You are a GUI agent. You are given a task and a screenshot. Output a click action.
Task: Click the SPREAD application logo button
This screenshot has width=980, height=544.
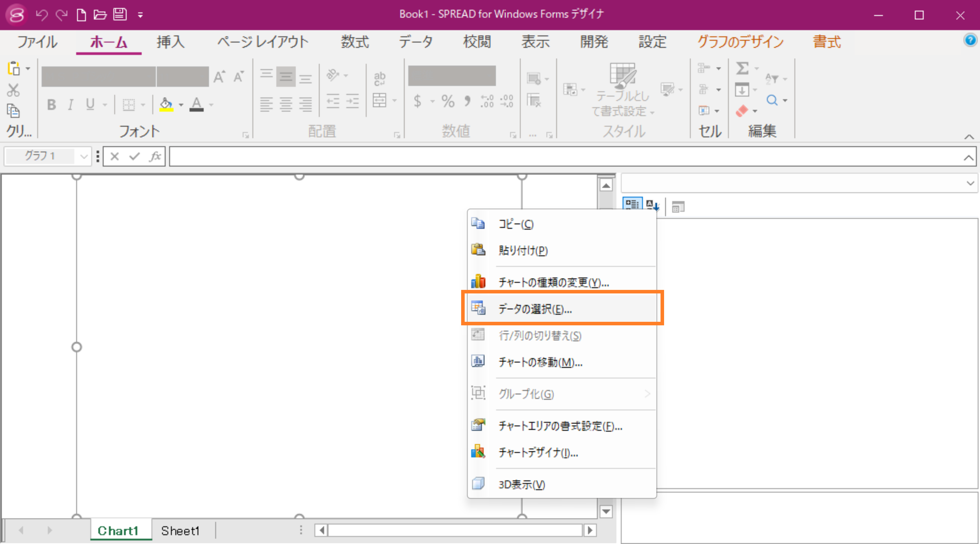[16, 15]
